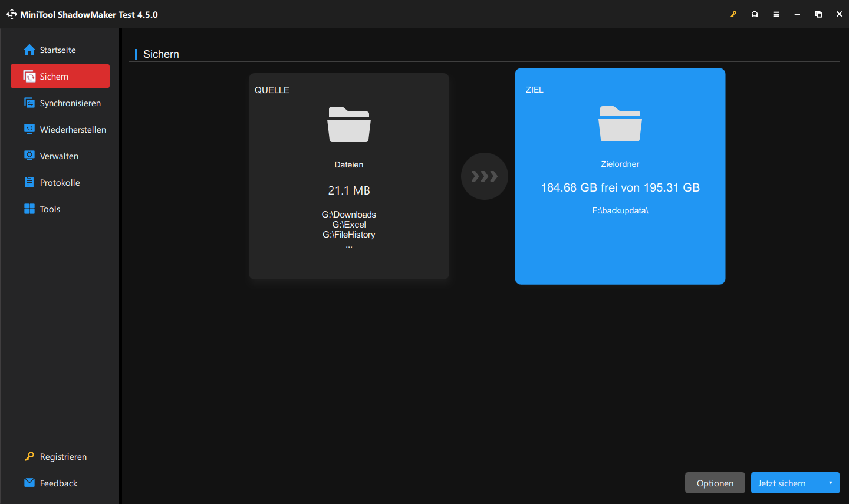
Task: Open the Verwalten section
Action: pos(60,156)
